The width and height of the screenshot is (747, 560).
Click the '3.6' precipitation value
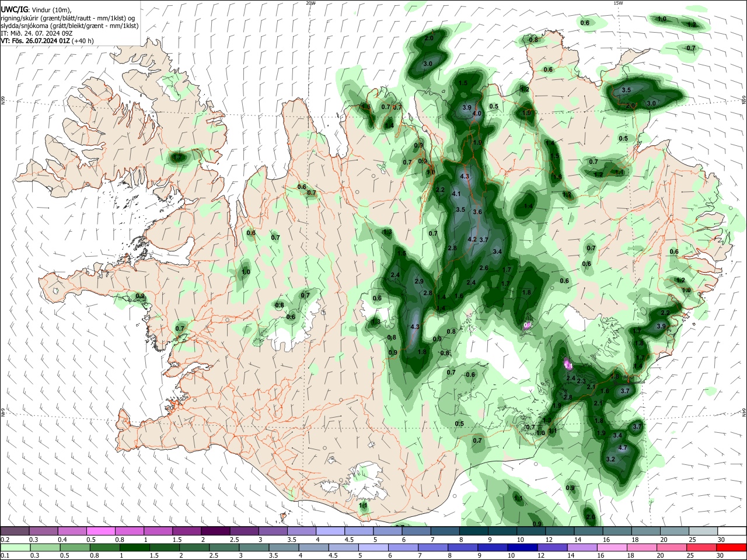coord(477,212)
